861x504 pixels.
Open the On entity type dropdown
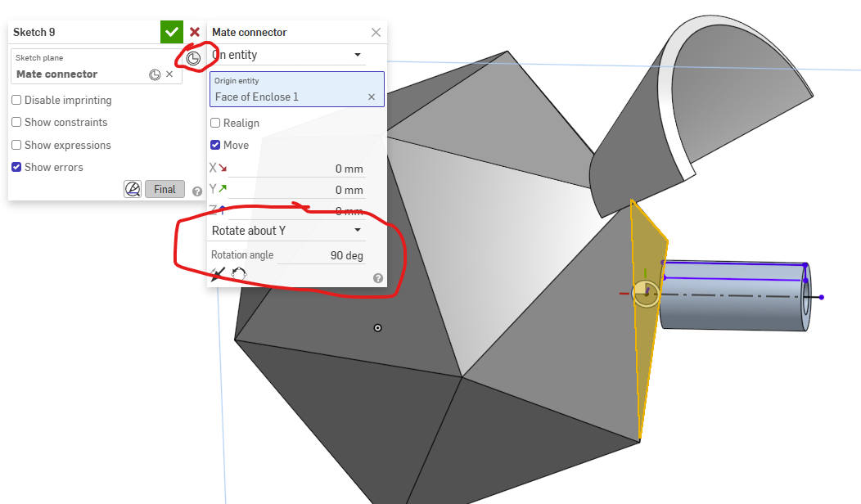click(x=288, y=55)
